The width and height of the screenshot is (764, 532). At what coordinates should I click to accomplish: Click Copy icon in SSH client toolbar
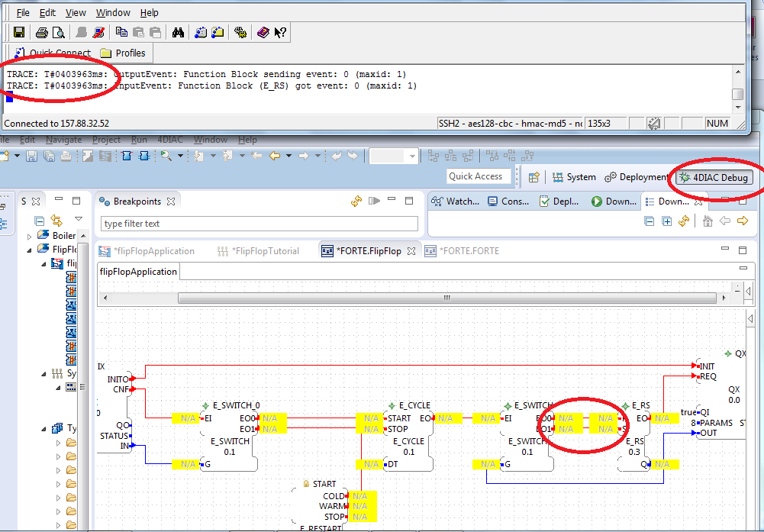coord(121,33)
